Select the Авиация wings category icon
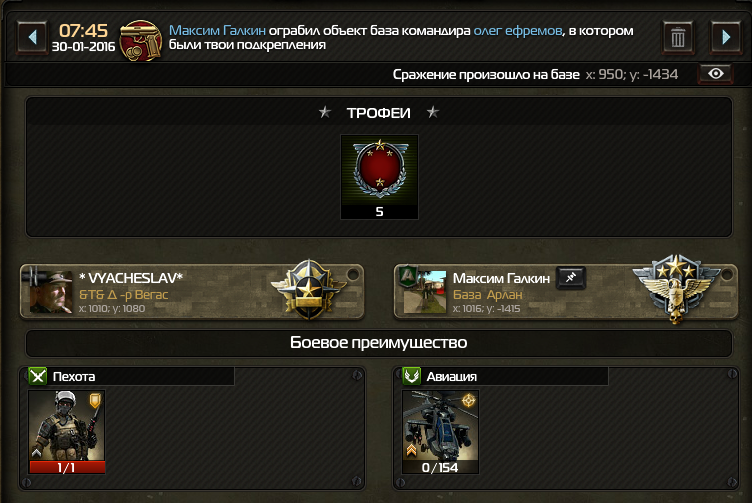The height and width of the screenshot is (503, 752). pyautogui.click(x=411, y=376)
